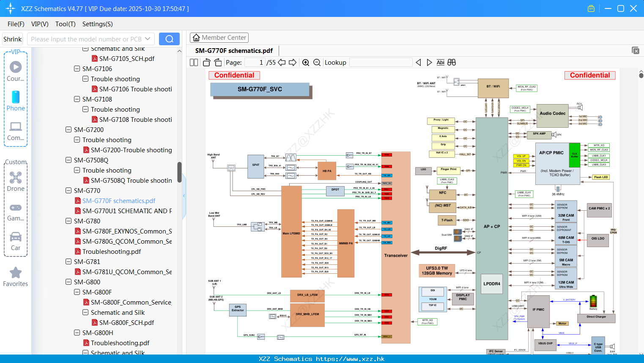Open the Drone category
The image size is (644, 363).
pos(16,182)
